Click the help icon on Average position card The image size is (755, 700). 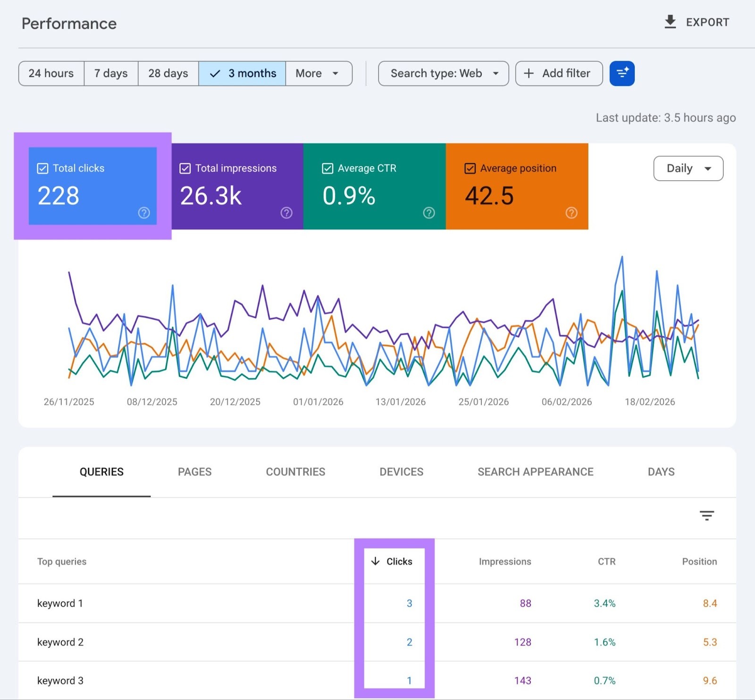[571, 213]
